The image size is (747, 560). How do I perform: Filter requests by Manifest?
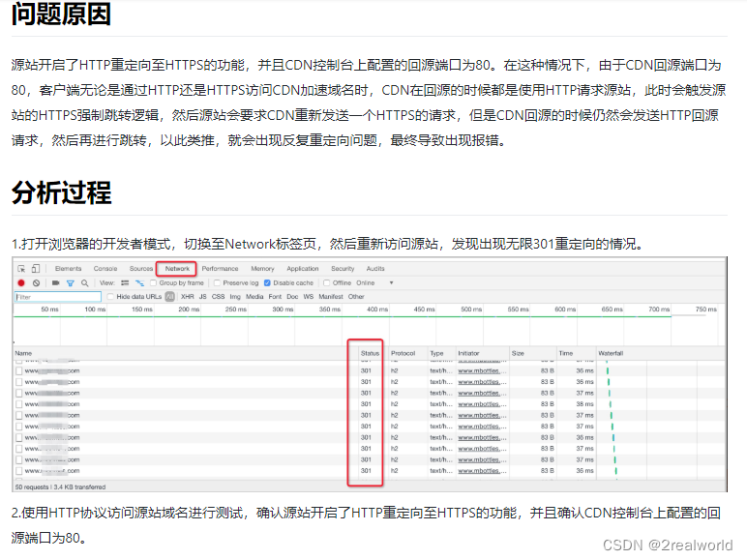(x=331, y=297)
